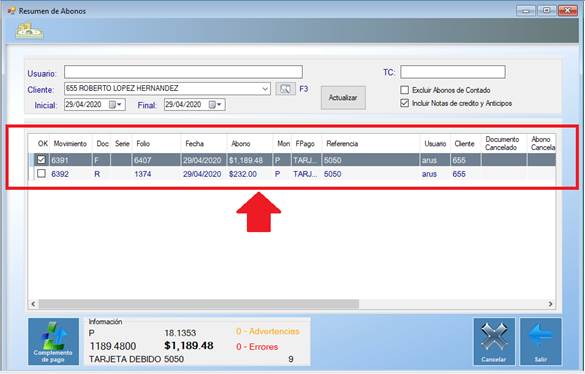This screenshot has height=374, width=585.
Task: Click the Mon column header
Action: [282, 144]
